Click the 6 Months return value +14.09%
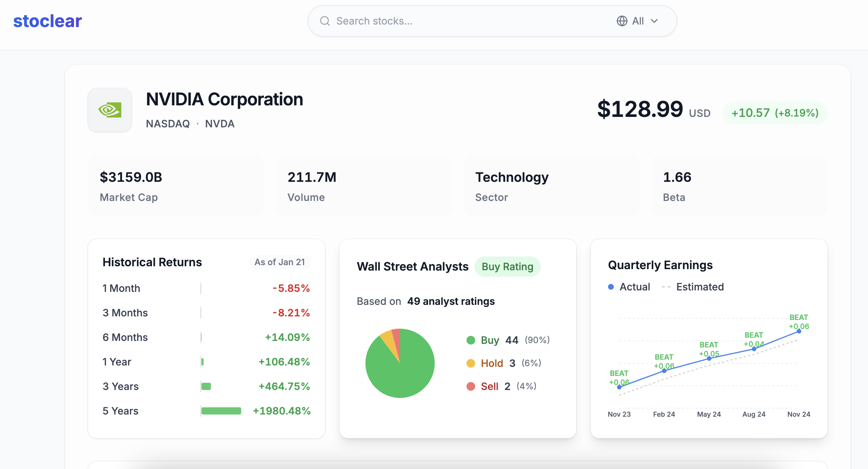This screenshot has width=868, height=469. 287,337
